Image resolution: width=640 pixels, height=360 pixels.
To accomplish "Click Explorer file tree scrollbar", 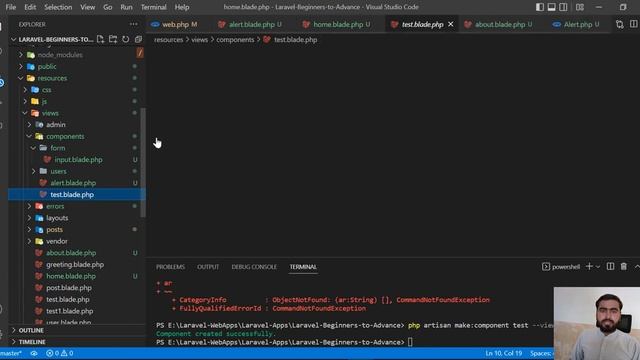I will 143,162.
